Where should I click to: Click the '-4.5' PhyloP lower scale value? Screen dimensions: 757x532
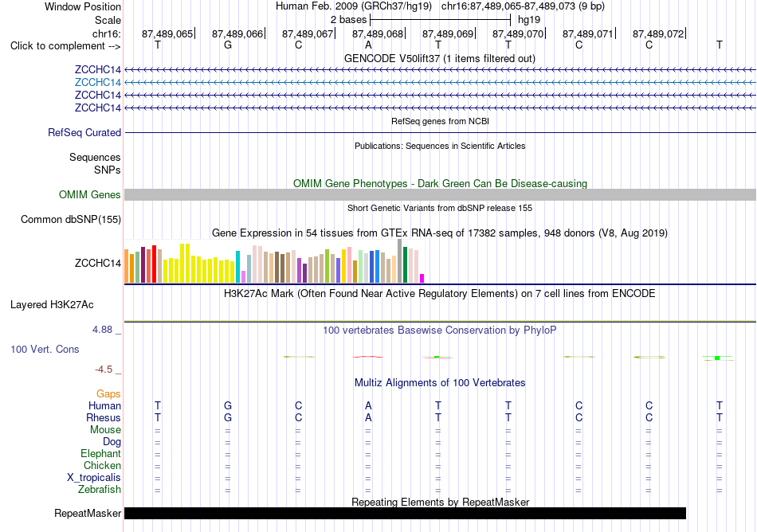click(104, 370)
